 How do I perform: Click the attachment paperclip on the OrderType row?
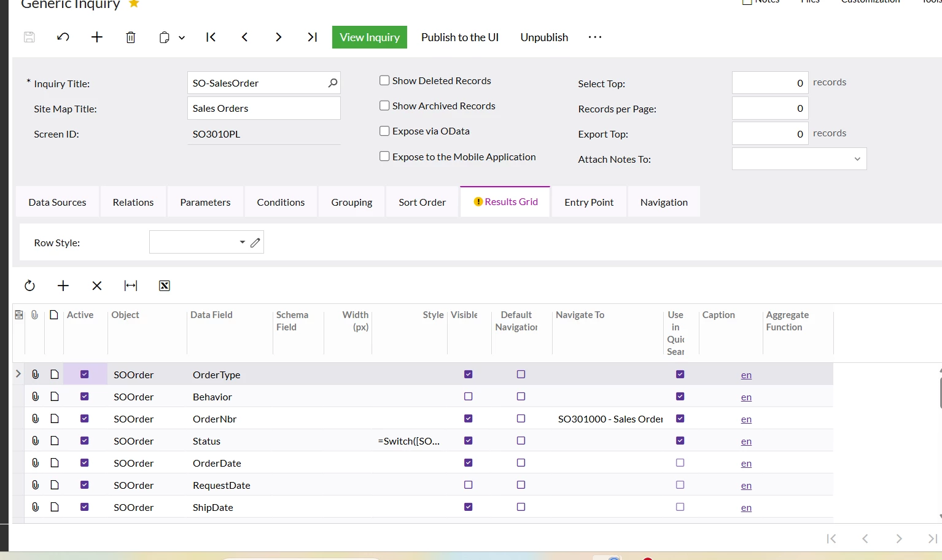[x=36, y=375]
